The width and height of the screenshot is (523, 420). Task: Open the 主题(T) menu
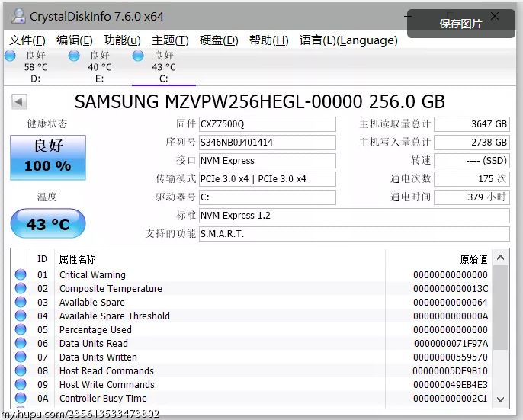(170, 40)
